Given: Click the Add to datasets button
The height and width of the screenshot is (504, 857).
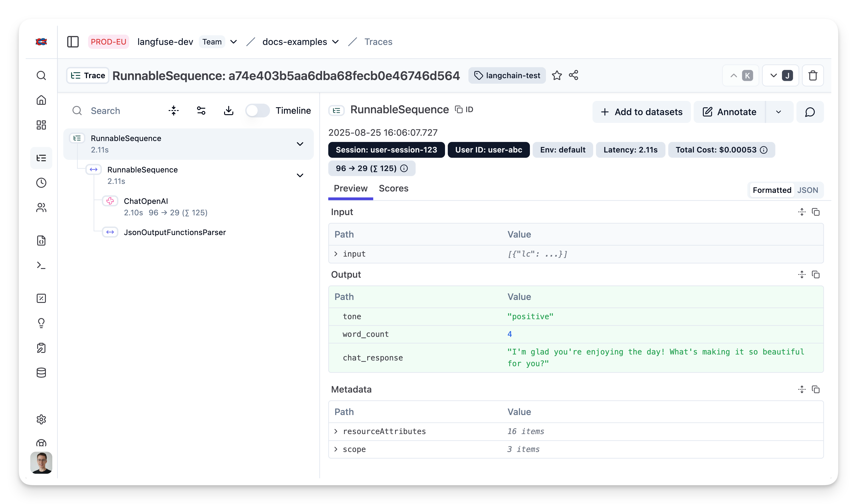Looking at the screenshot, I should (x=641, y=112).
